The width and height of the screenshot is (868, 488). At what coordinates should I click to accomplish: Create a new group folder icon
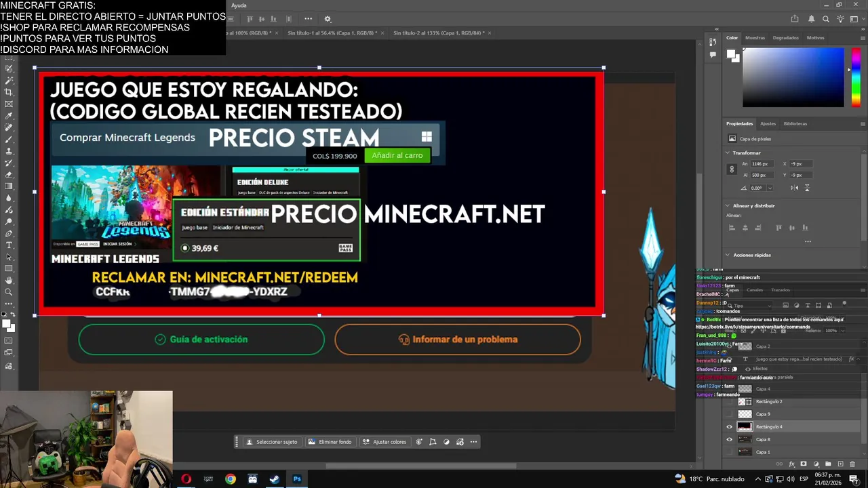pos(828,464)
